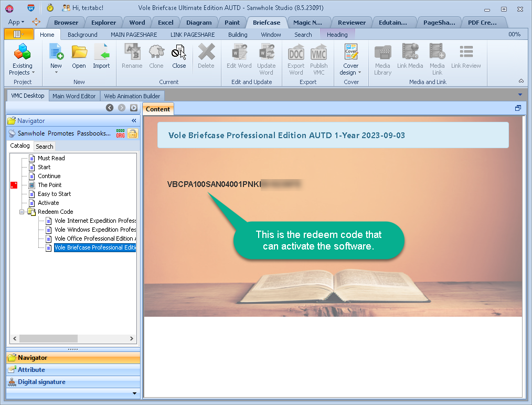Click the Import icon
The width and height of the screenshot is (532, 405).
click(x=101, y=56)
